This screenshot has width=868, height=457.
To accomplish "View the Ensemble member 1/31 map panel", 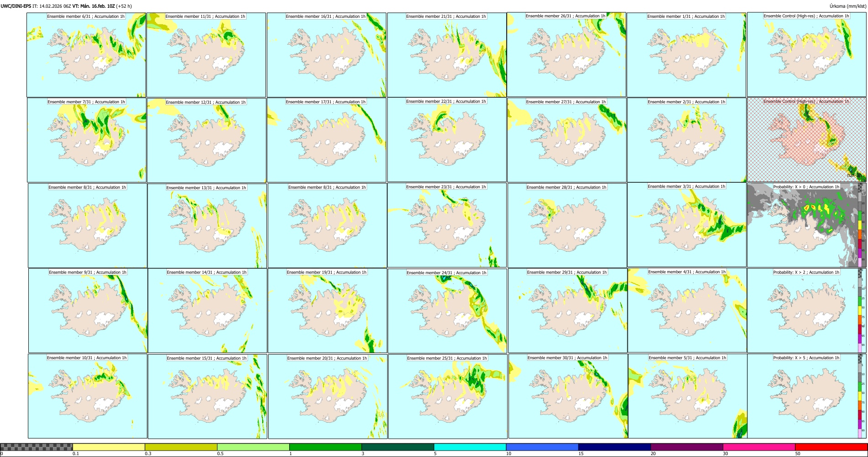I will pos(686,55).
